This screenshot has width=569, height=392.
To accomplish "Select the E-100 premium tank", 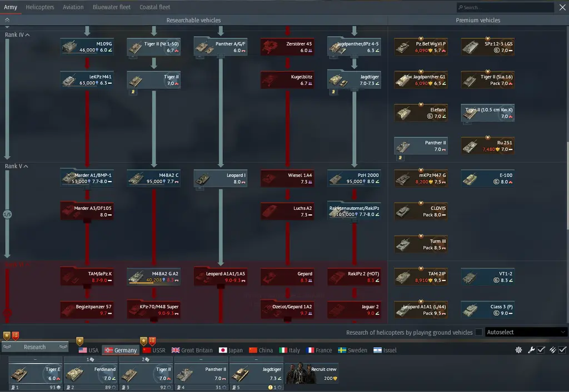I will pos(487,178).
